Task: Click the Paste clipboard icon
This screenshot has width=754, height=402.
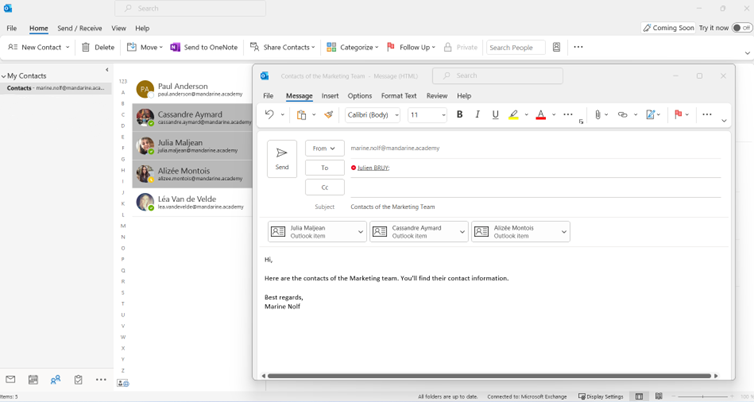Action: click(x=302, y=114)
